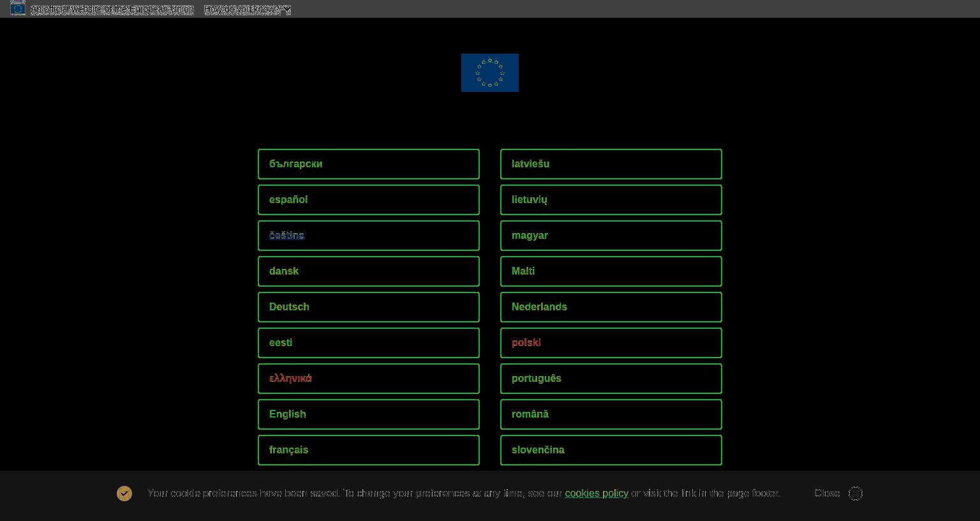
Task: Click the European Union flag logo
Action: coord(490,73)
